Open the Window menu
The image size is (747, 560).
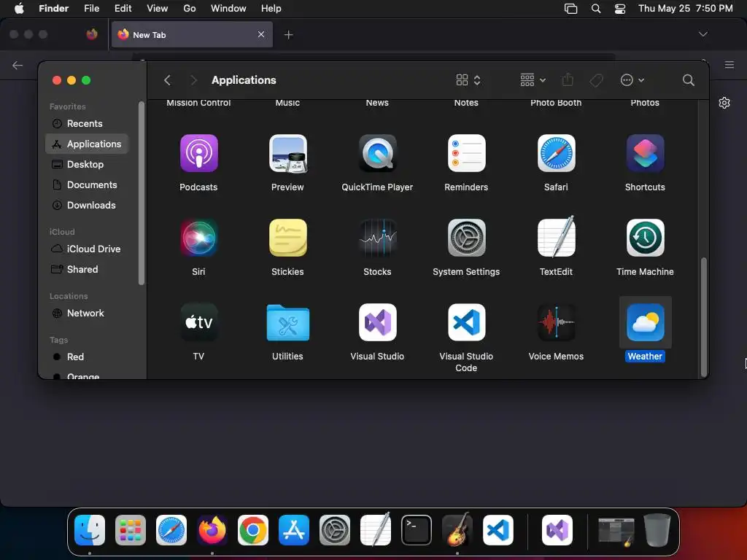pyautogui.click(x=228, y=9)
